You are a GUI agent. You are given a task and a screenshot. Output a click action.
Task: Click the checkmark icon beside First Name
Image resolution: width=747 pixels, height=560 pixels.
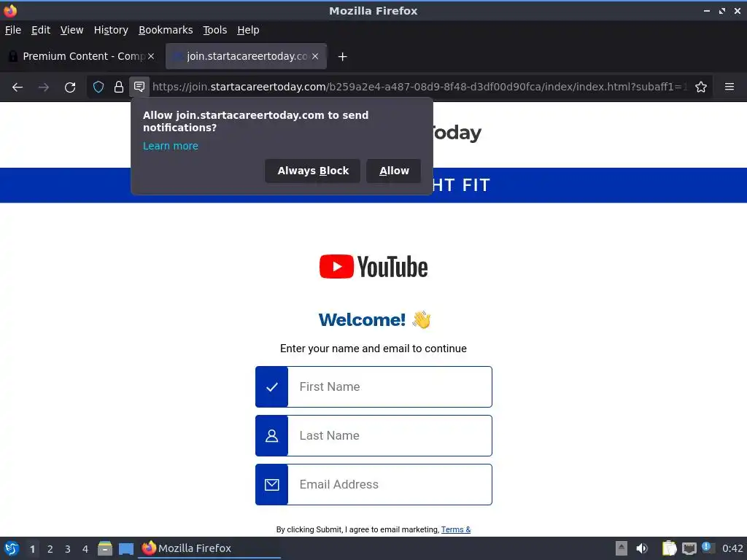[271, 386]
